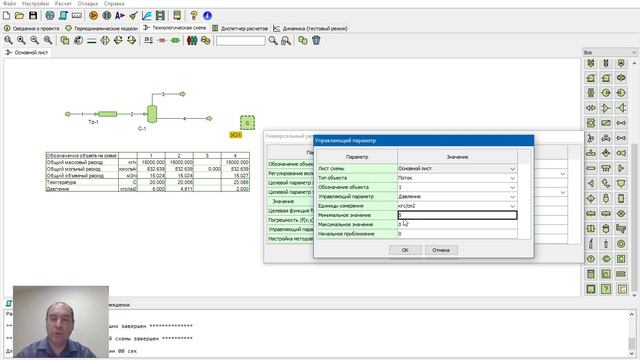This screenshot has height=360, width=640.
Task: Open the second Целевой параметр dropdown in background dialog
Action: 562,192
